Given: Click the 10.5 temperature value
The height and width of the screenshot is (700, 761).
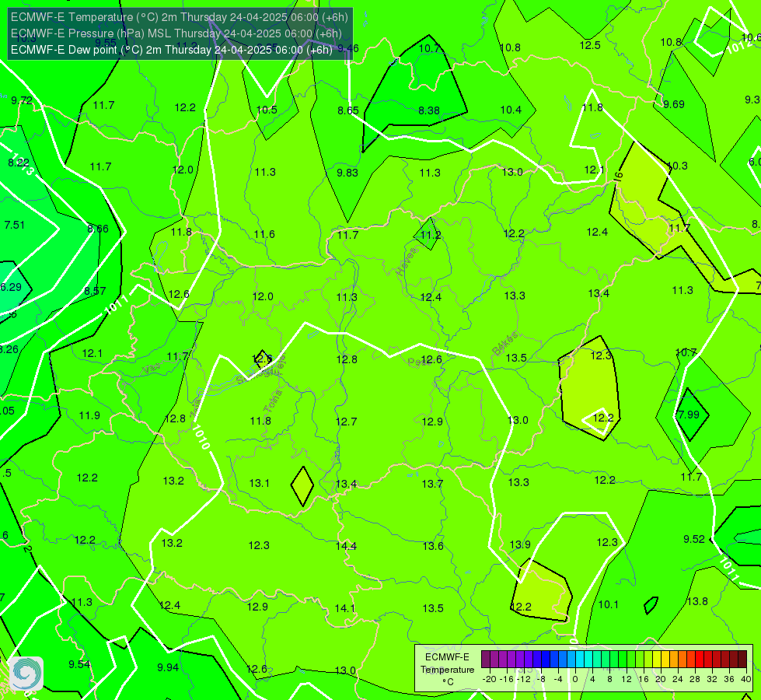Looking at the screenshot, I should [267, 110].
